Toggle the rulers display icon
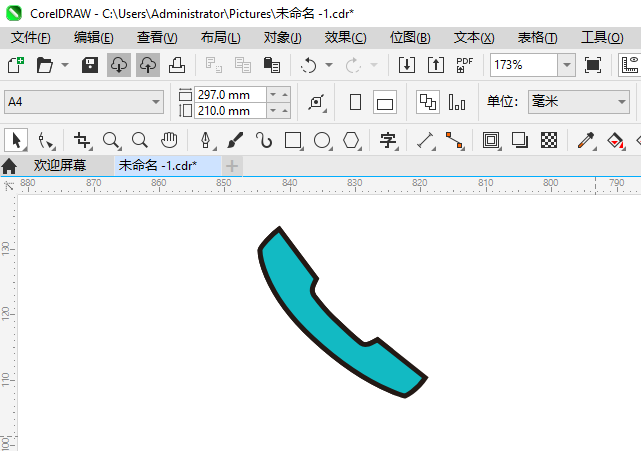Image resolution: width=641 pixels, height=451 pixels. (630, 65)
